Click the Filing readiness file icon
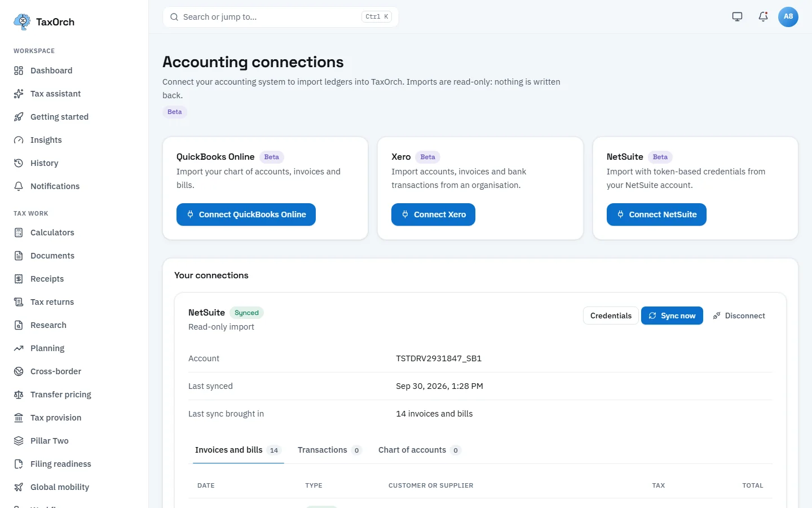 tap(19, 464)
